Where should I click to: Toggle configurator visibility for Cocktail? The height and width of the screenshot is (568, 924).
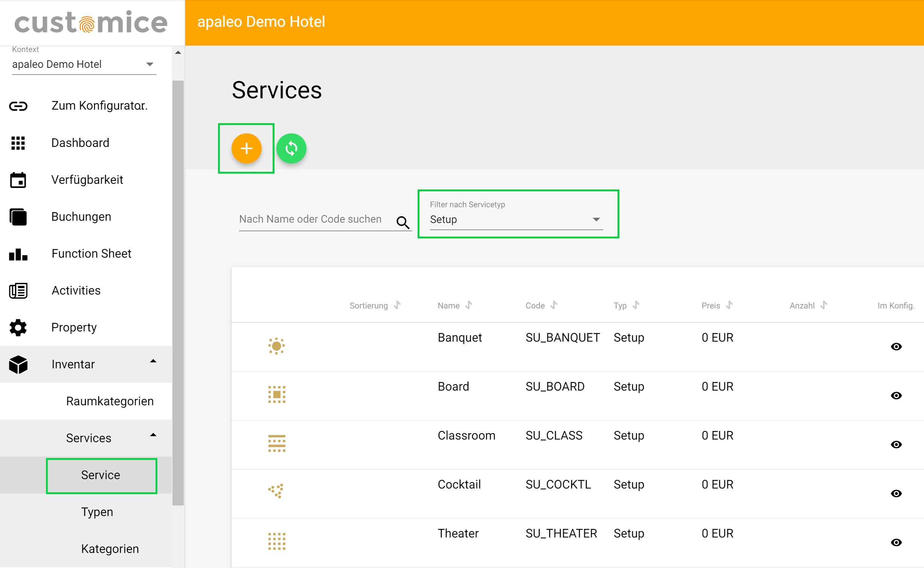tap(896, 493)
